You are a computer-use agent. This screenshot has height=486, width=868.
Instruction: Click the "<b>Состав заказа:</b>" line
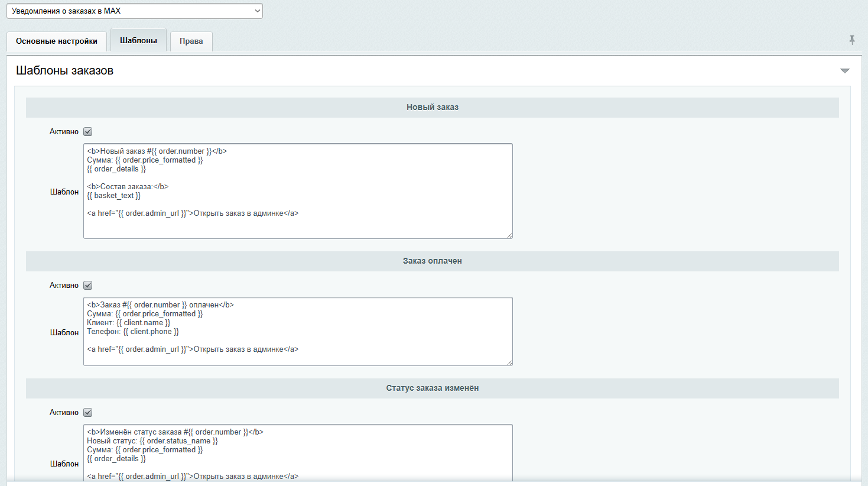click(x=128, y=187)
